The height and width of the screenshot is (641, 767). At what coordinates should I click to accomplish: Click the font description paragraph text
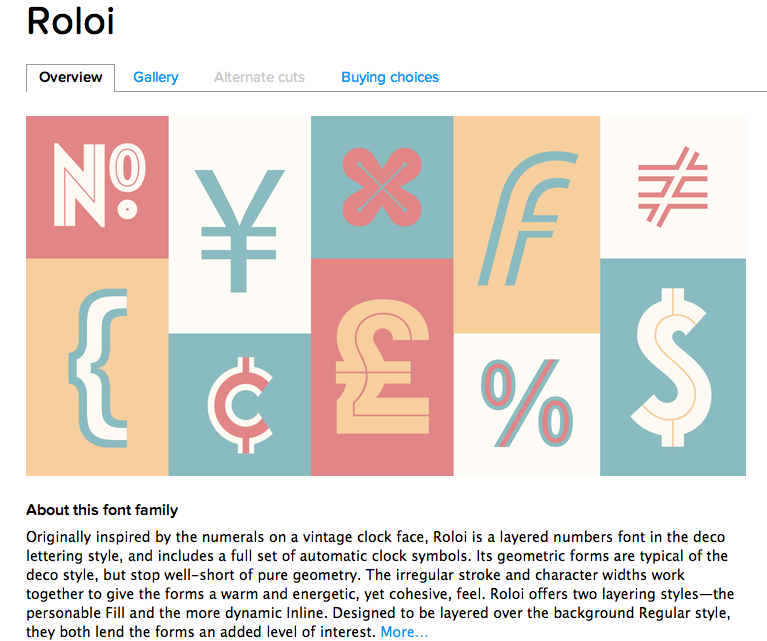point(380,584)
